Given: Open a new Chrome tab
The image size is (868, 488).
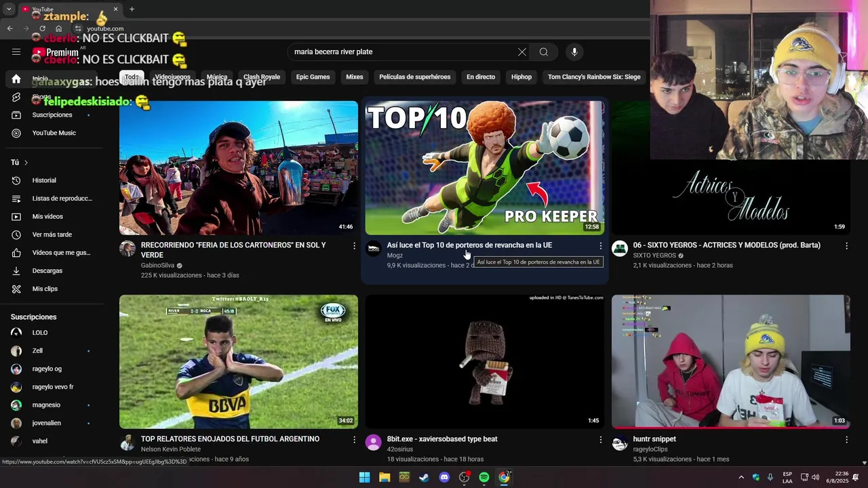Looking at the screenshot, I should pyautogui.click(x=132, y=9).
